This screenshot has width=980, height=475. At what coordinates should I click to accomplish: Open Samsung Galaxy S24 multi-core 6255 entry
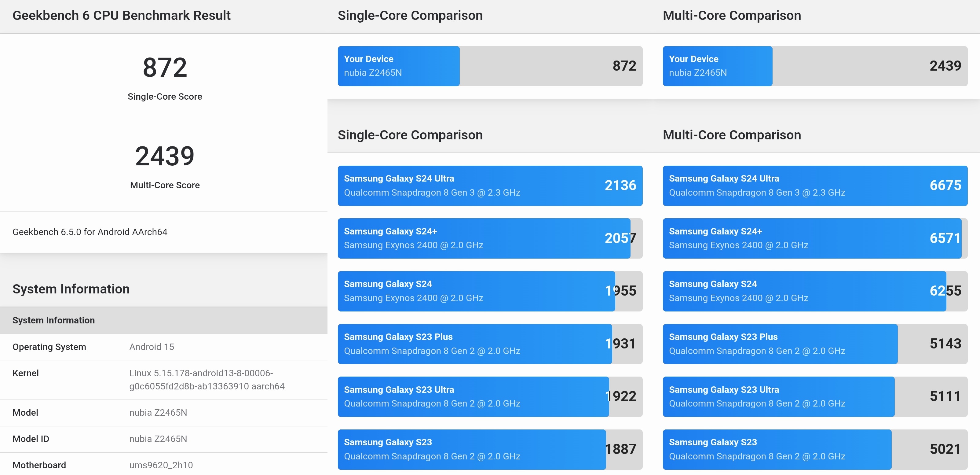pyautogui.click(x=814, y=291)
